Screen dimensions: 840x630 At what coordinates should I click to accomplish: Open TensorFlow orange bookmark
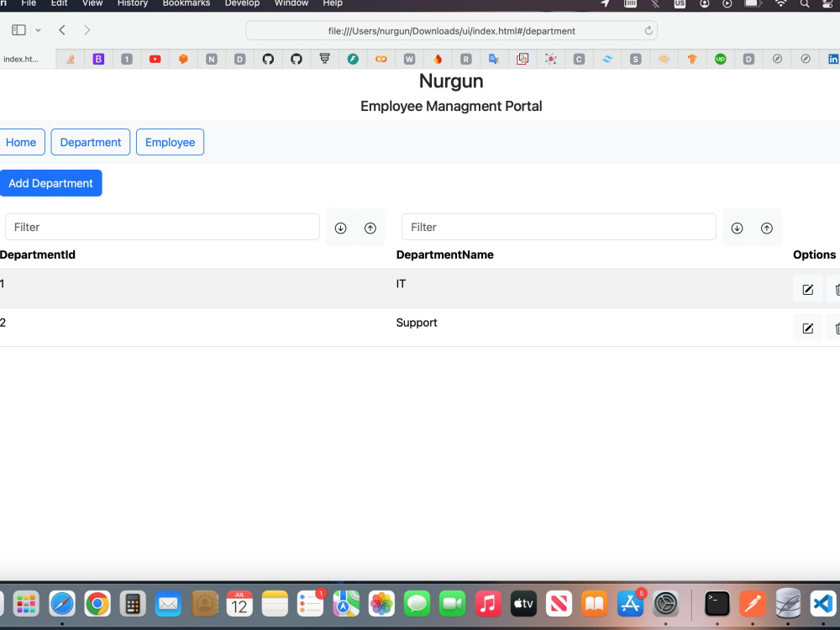pos(692,59)
